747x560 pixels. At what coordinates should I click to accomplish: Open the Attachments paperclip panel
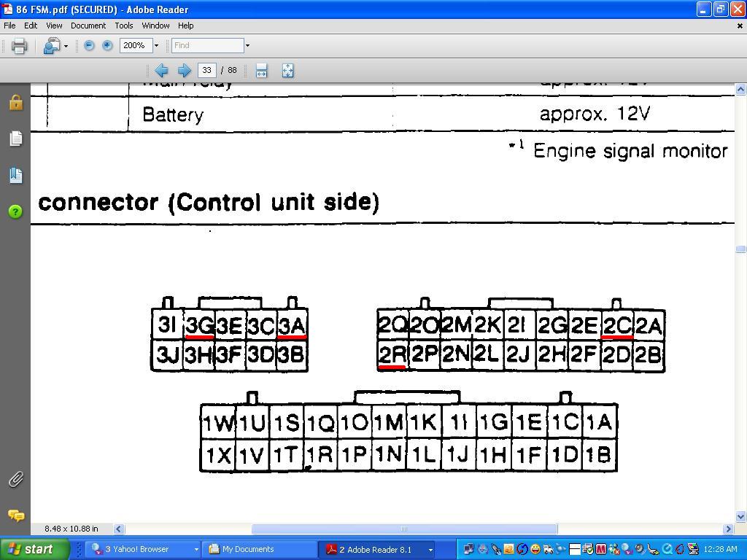(15, 479)
